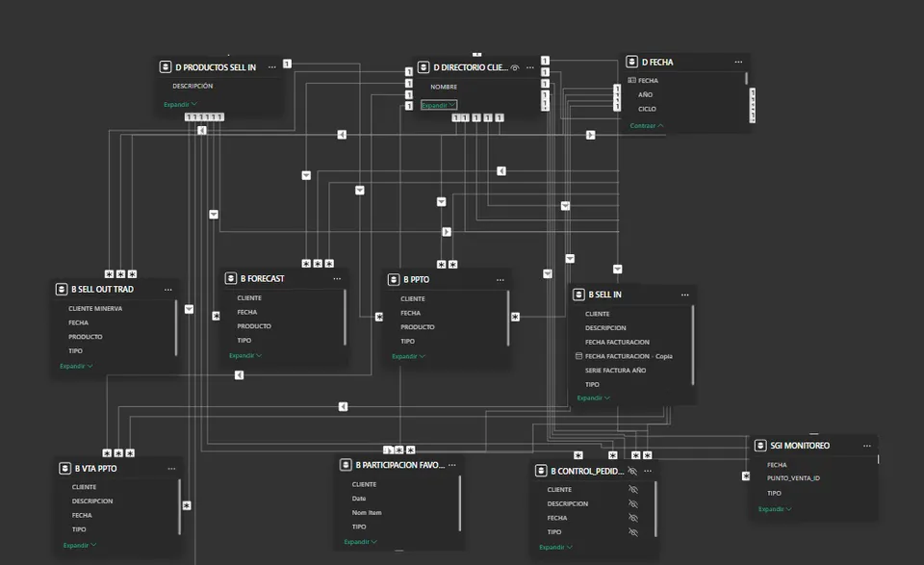Toggle visibility of D DIRECTORIO CLIE table
Image resolution: width=924 pixels, height=565 pixels.
(514, 67)
